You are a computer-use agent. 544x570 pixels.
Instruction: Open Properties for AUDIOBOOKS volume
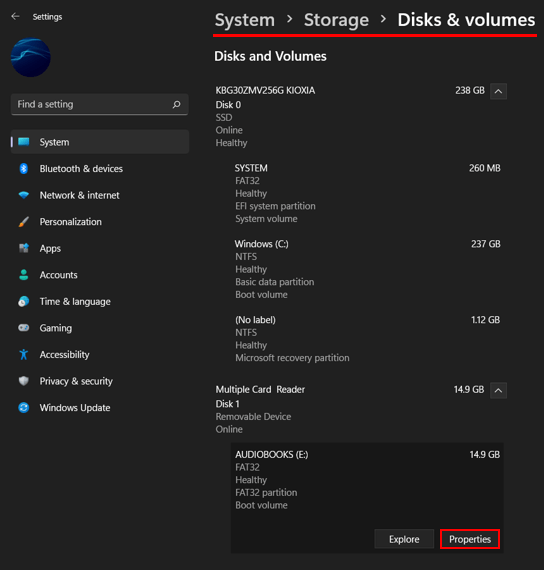470,539
